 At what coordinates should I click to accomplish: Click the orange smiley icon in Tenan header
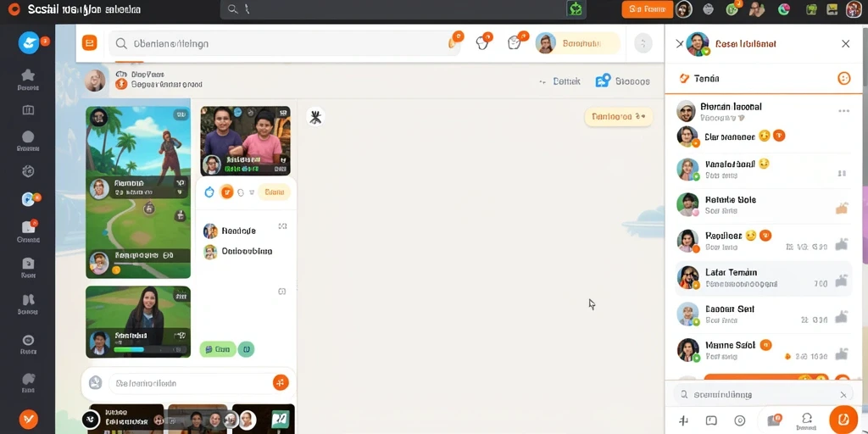pos(843,79)
